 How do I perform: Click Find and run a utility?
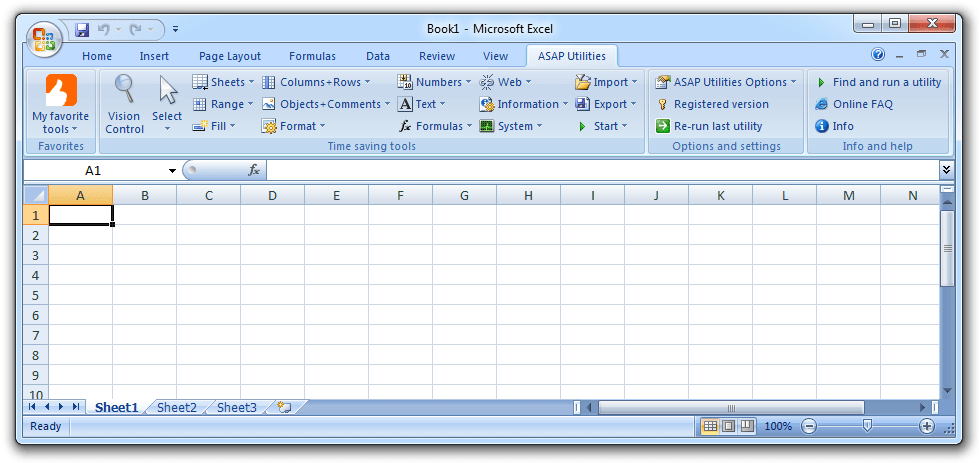(878, 82)
